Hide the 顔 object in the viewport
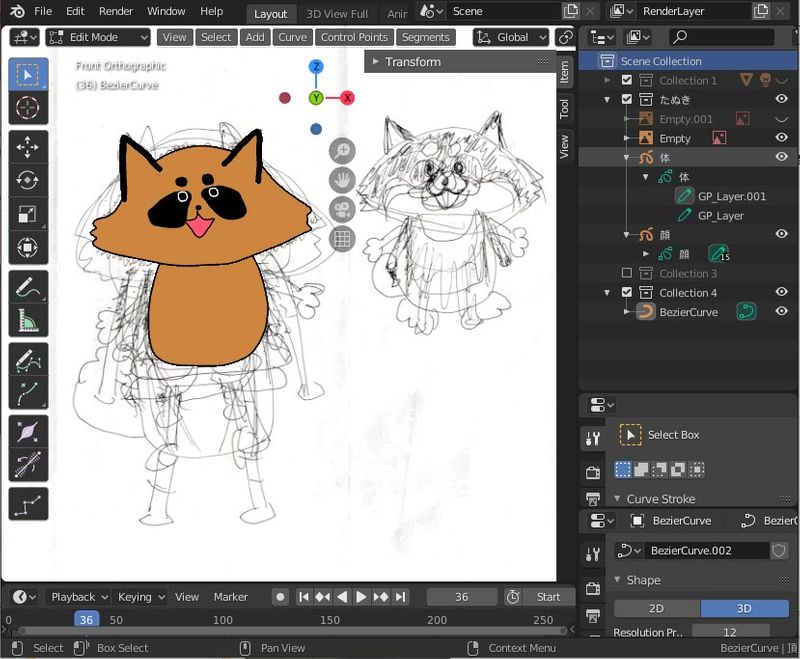This screenshot has width=800, height=659. click(x=781, y=233)
